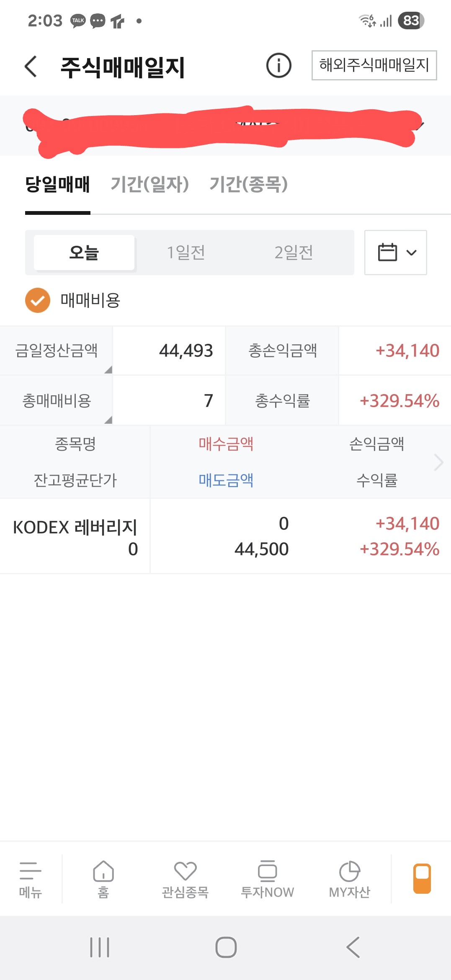Tap the 금일정산금액 label cell
451x980 pixels.
(57, 351)
